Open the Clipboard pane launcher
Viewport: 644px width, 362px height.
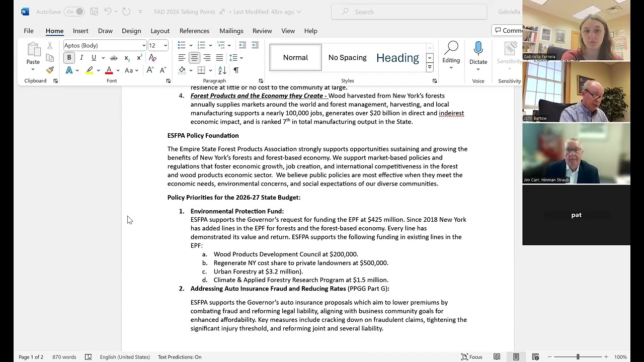click(x=55, y=81)
